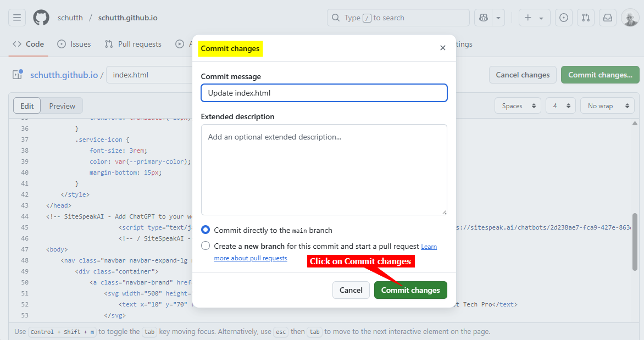
Task: Open the Spaces indent mode dropdown
Action: pyautogui.click(x=518, y=106)
